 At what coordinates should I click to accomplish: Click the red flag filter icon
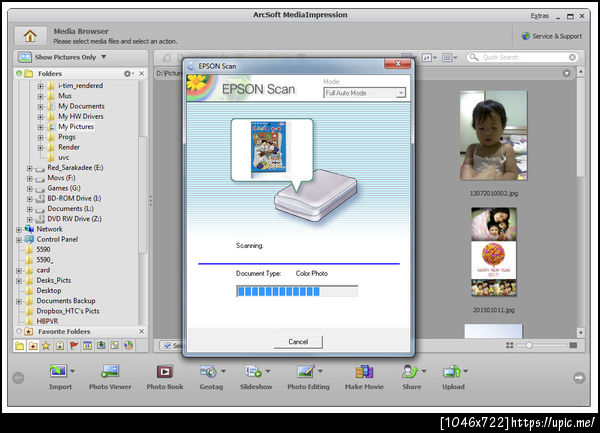click(x=73, y=346)
